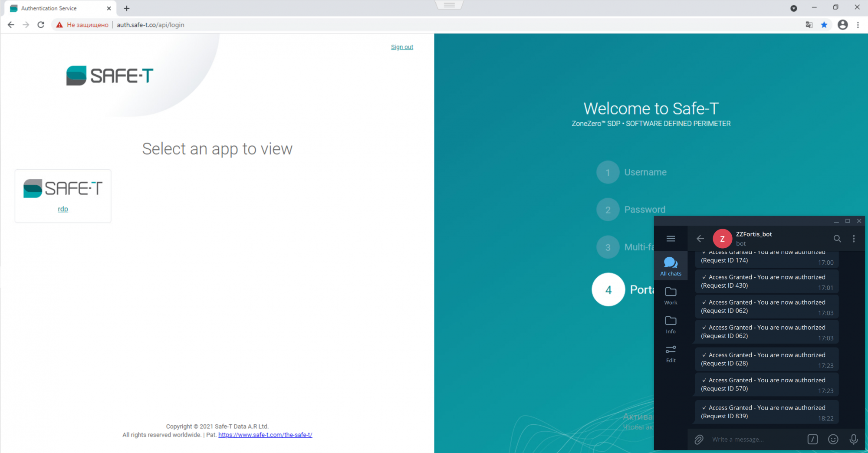The image size is (868, 453).
Task: Click the step 1 Username circle
Action: pos(608,172)
